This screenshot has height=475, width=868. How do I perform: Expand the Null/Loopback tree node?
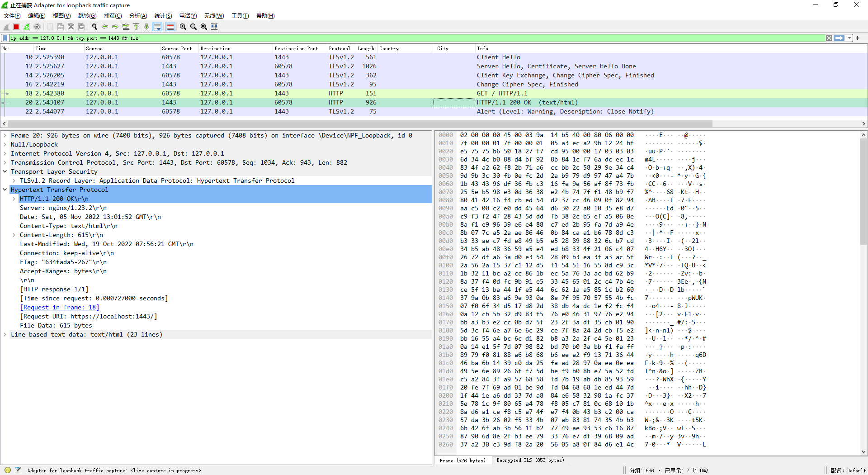5,144
